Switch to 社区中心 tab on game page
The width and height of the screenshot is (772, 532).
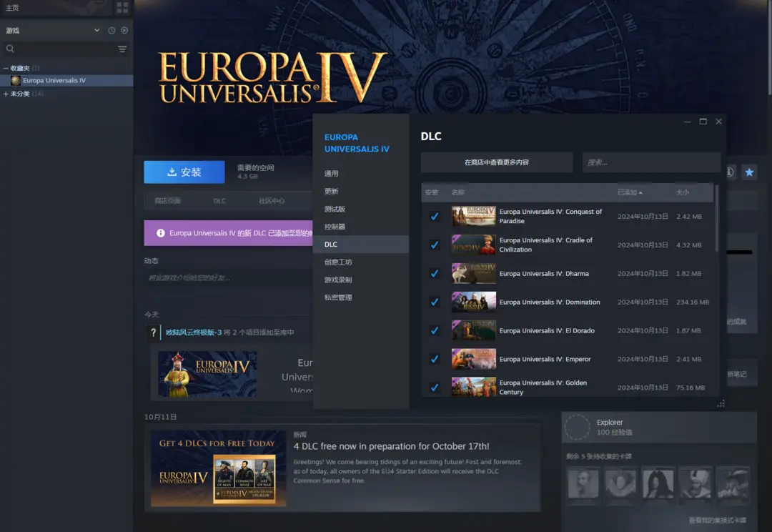pos(272,201)
